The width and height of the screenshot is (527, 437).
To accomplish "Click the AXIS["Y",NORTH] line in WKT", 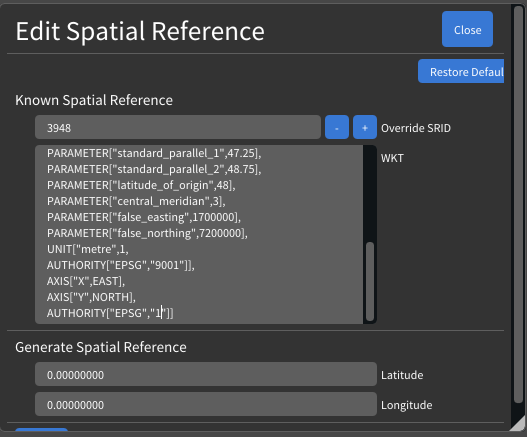I will tap(91, 297).
